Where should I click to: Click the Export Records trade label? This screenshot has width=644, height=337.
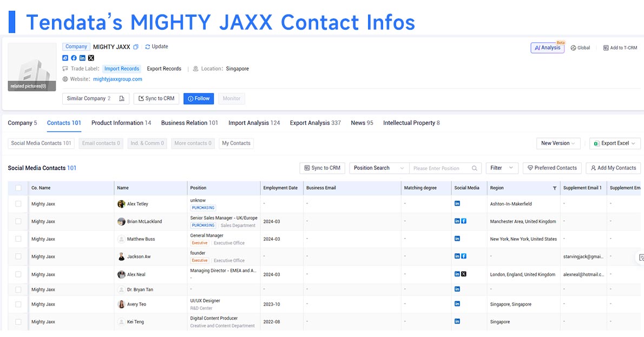pos(164,69)
